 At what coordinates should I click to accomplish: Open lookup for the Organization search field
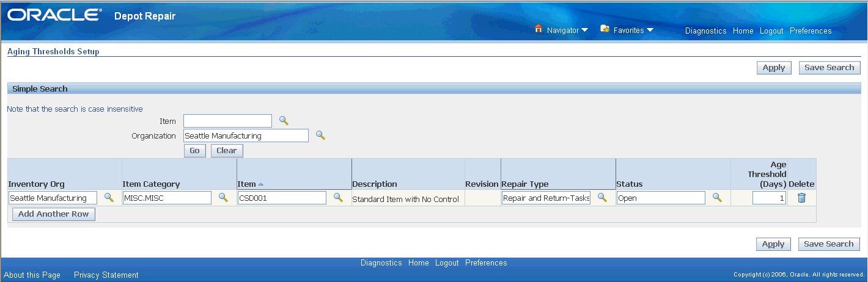[320, 135]
